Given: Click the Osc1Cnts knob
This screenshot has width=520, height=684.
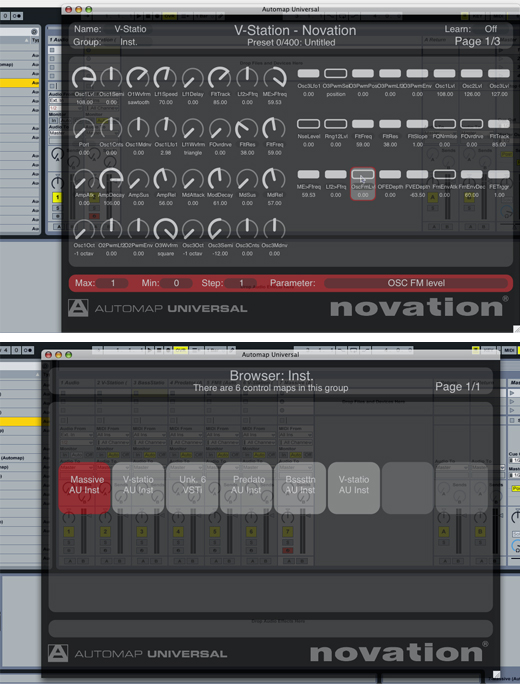Looking at the screenshot, I should [x=111, y=129].
